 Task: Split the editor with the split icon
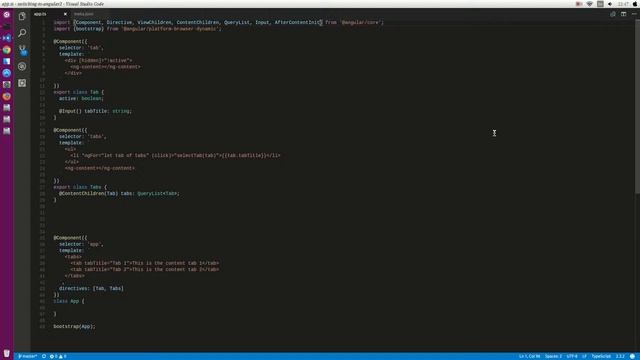(x=623, y=14)
